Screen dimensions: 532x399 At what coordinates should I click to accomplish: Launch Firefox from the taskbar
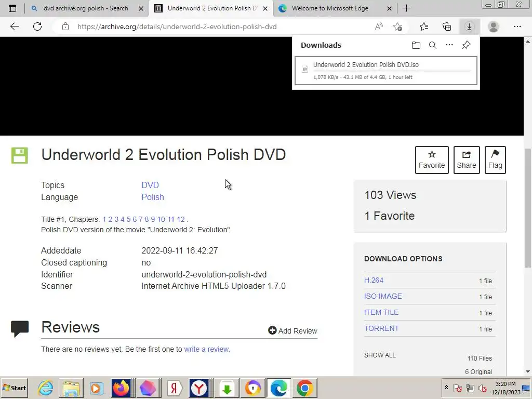[121, 388]
